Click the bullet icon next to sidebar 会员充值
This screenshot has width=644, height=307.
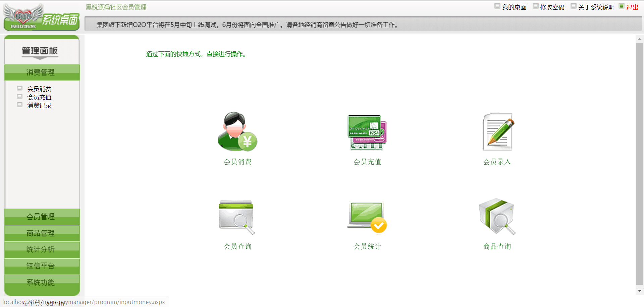tap(20, 96)
